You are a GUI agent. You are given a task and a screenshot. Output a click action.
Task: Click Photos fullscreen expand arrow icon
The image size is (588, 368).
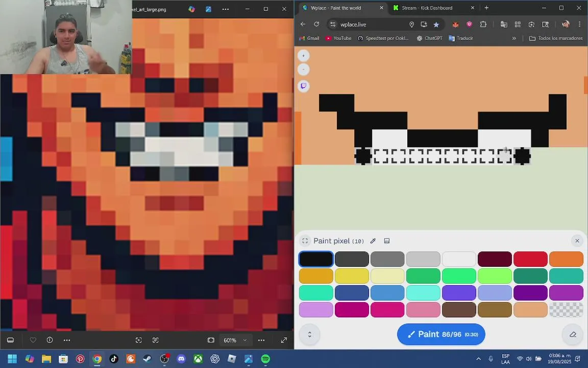coord(284,340)
